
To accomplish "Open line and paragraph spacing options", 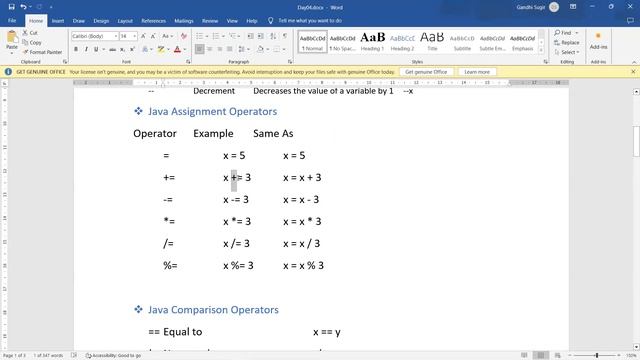I will pyautogui.click(x=242, y=49).
